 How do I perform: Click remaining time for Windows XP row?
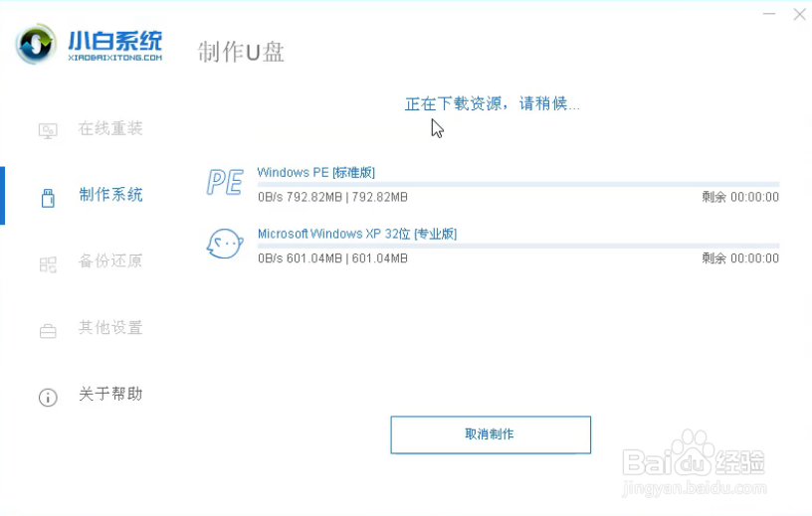coord(740,258)
